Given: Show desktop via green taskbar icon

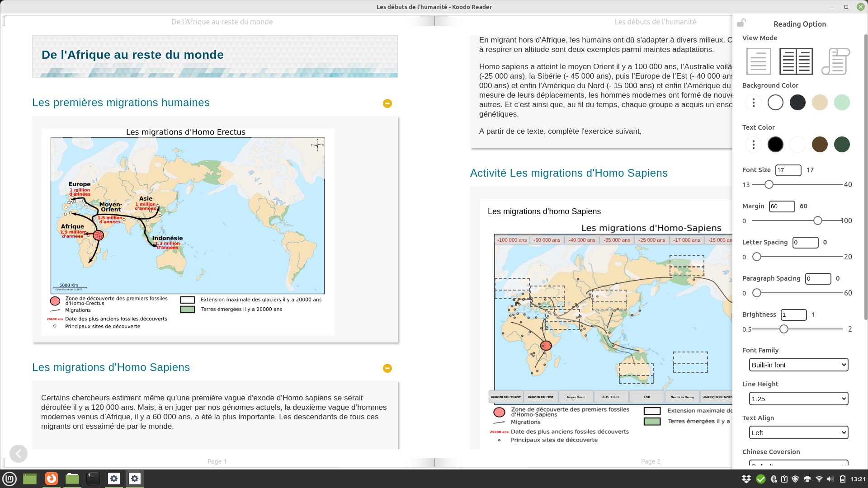Looking at the screenshot, I should tap(30, 479).
